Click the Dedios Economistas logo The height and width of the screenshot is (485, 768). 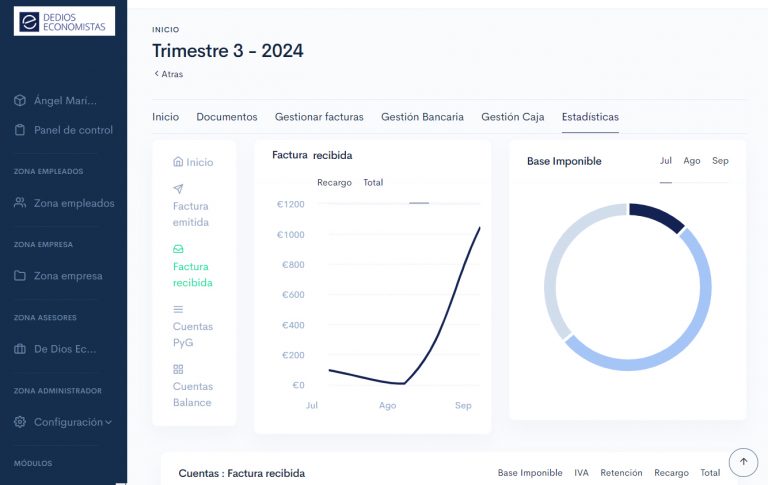64,21
